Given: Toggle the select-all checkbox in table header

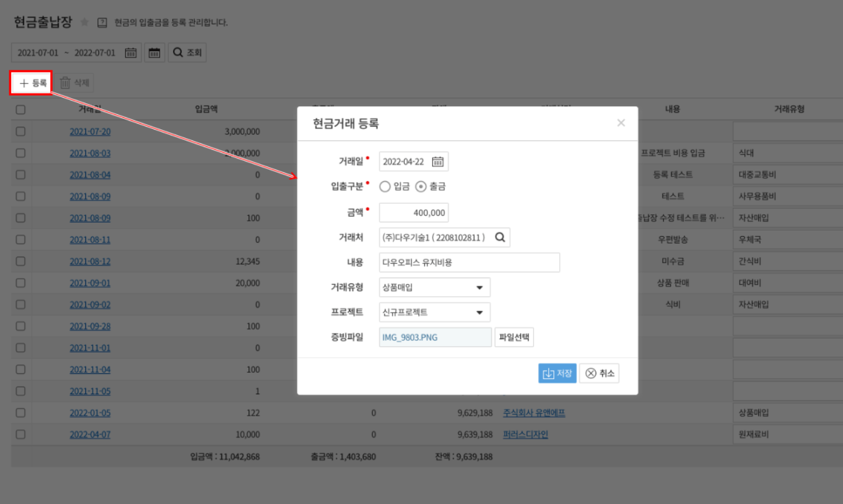Looking at the screenshot, I should click(21, 110).
